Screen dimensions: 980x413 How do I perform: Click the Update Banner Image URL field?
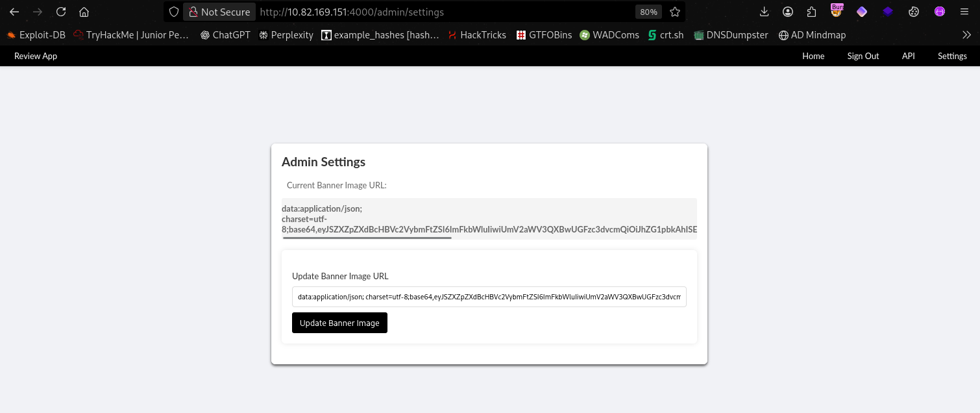tap(489, 297)
